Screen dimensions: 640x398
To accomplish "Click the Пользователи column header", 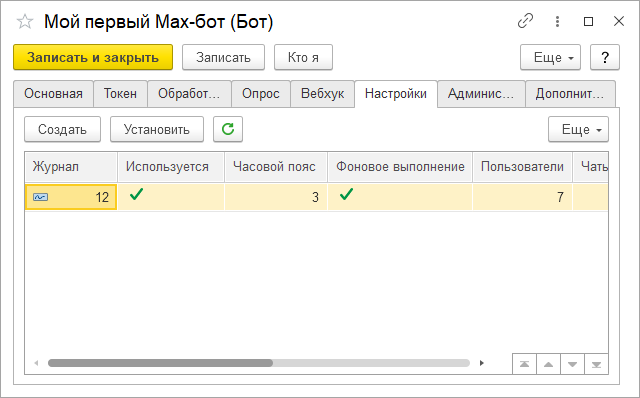I will tap(522, 167).
